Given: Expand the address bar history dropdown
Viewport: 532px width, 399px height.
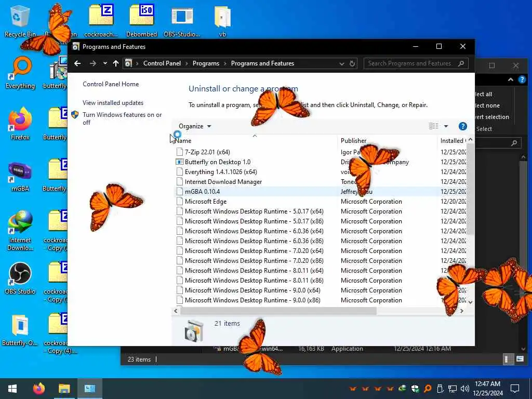Looking at the screenshot, I should (341, 64).
